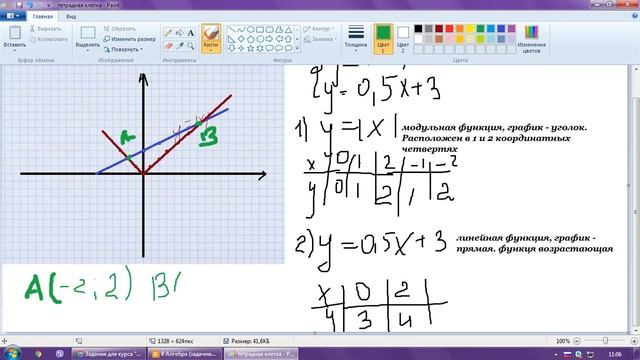Image resolution: width=640 pixels, height=360 pixels.
Task: Click the zoom out minus button
Action: tap(577, 340)
